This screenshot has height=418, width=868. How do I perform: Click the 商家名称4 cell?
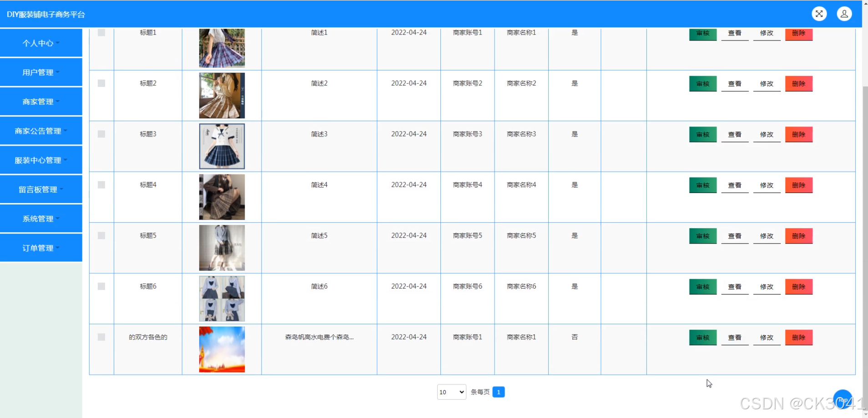pos(521,185)
